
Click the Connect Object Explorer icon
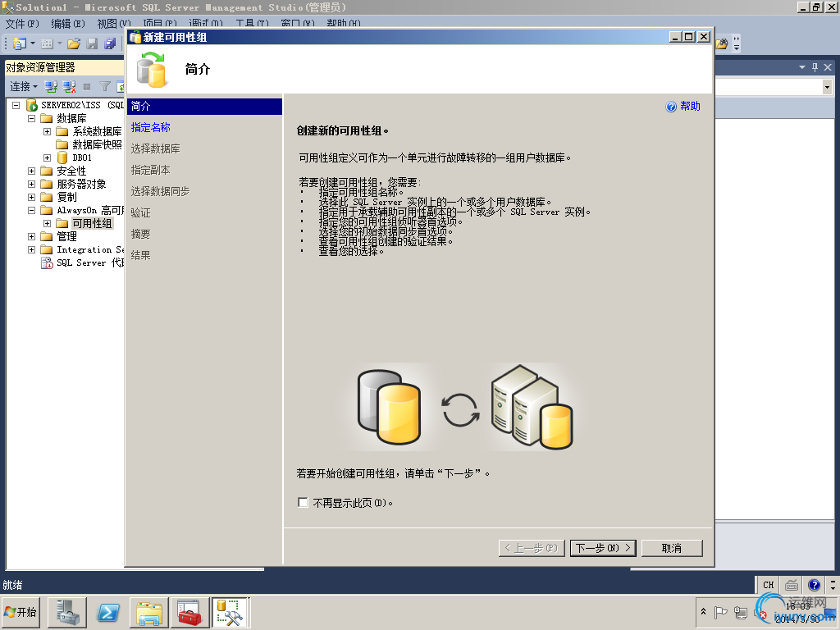pyautogui.click(x=51, y=86)
